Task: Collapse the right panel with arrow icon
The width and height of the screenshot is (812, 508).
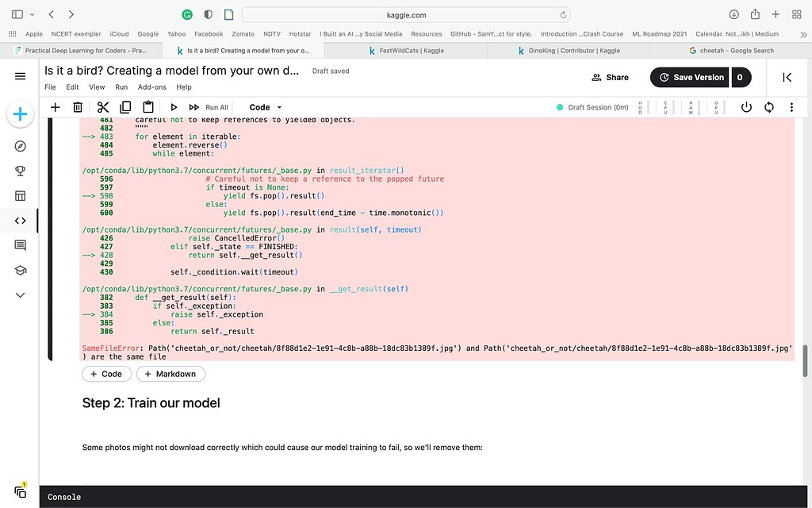Action: [787, 77]
